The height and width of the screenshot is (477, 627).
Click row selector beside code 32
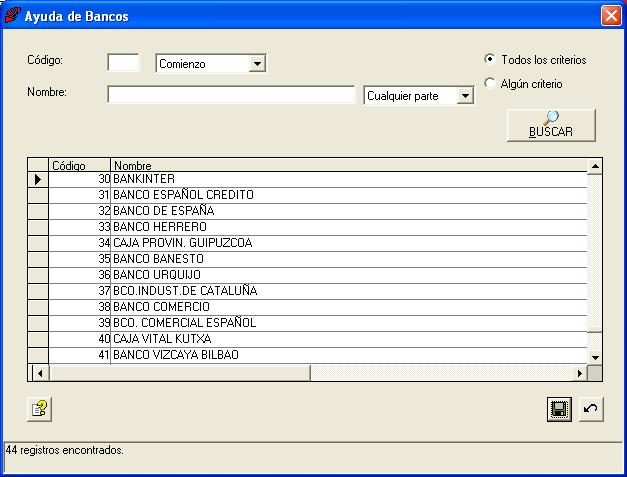38,211
